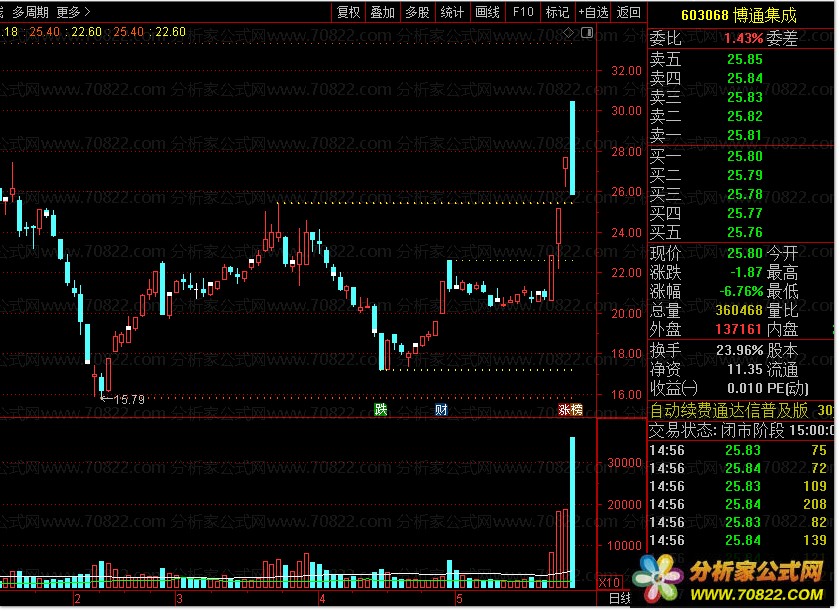Click the diamond icon above the chart
The height and width of the screenshot is (611, 840).
point(568,33)
